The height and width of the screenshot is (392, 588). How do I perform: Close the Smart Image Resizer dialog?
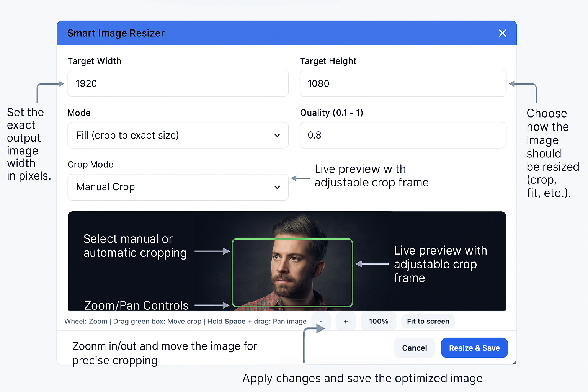click(503, 33)
